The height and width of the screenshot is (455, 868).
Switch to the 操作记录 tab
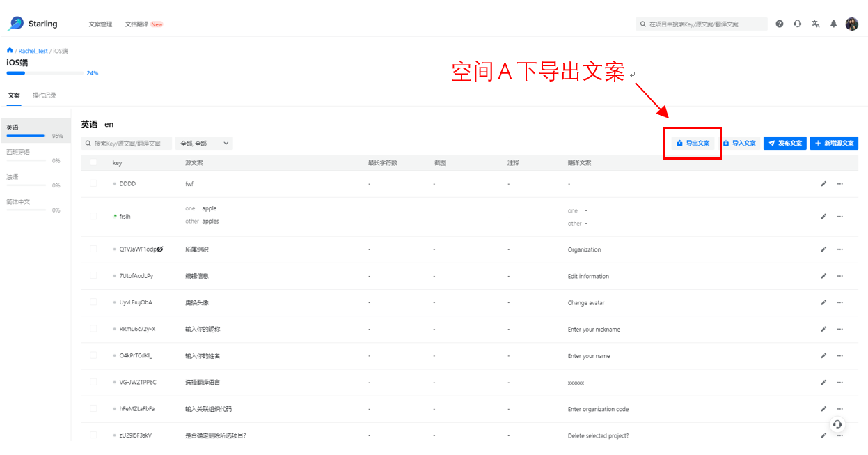click(x=45, y=95)
